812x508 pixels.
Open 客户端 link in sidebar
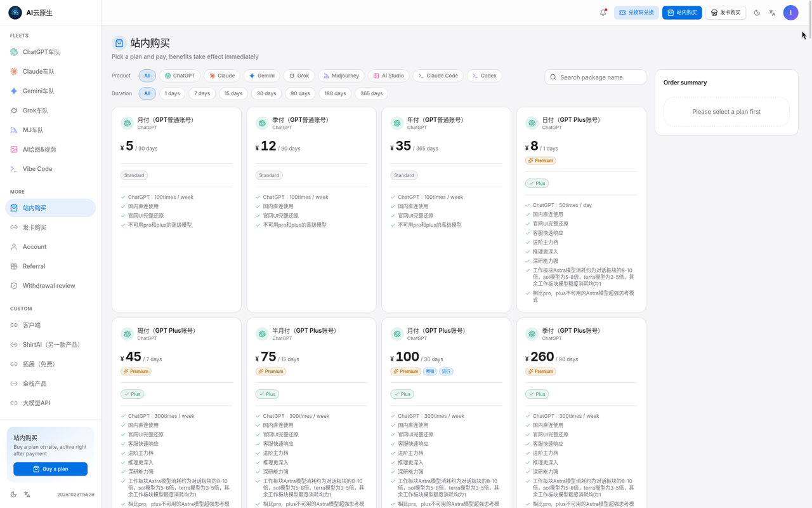coord(51,325)
